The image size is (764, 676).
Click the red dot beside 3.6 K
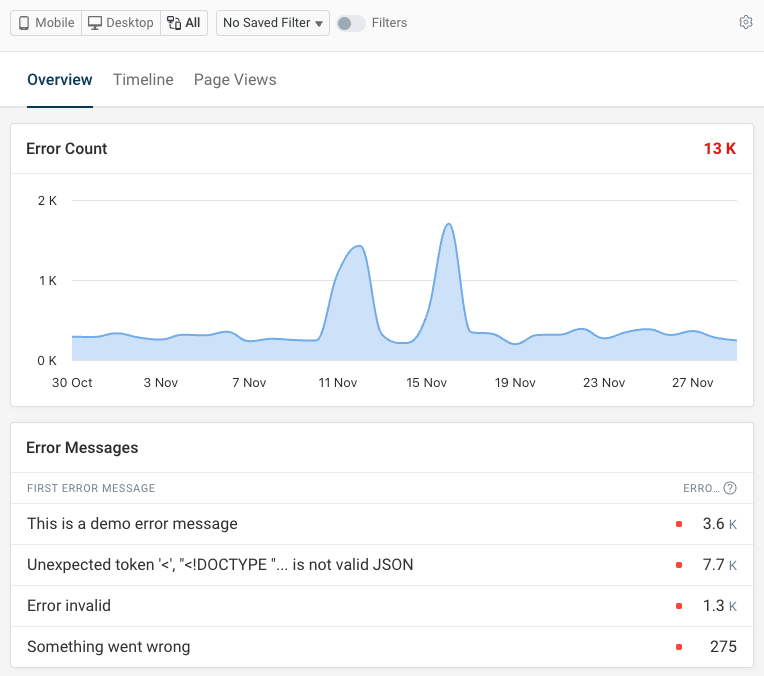(679, 524)
